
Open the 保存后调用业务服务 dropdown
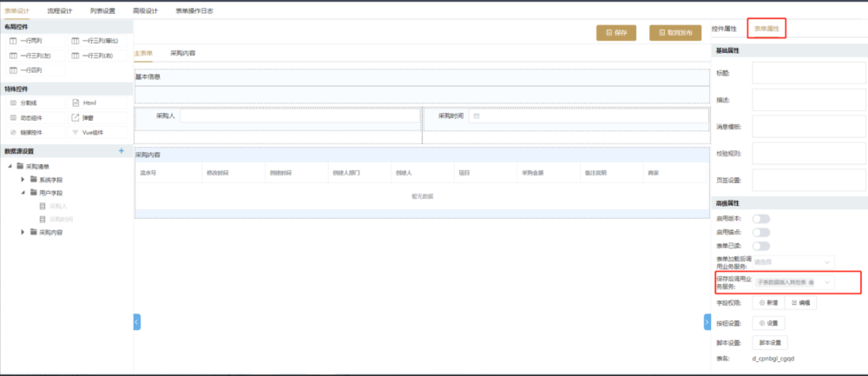click(792, 282)
